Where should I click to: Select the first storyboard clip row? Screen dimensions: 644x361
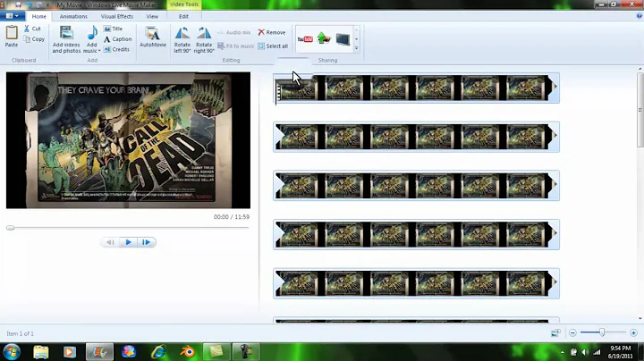pos(416,88)
